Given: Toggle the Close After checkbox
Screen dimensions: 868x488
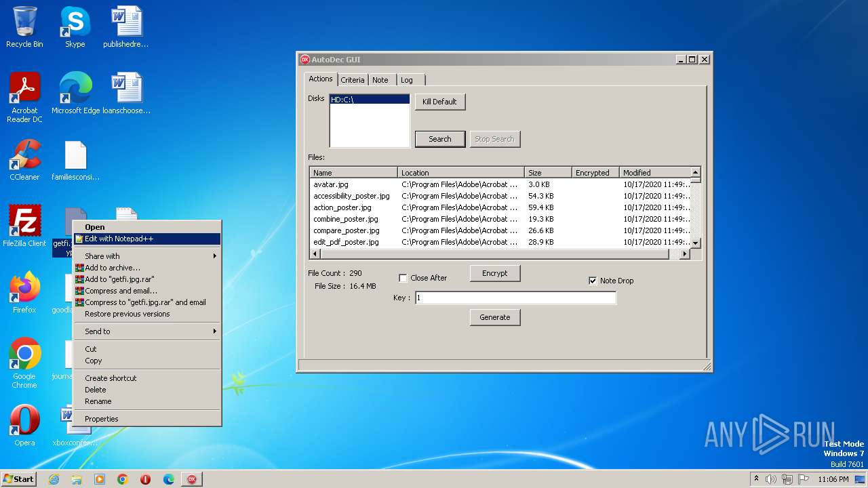Looking at the screenshot, I should 403,279.
